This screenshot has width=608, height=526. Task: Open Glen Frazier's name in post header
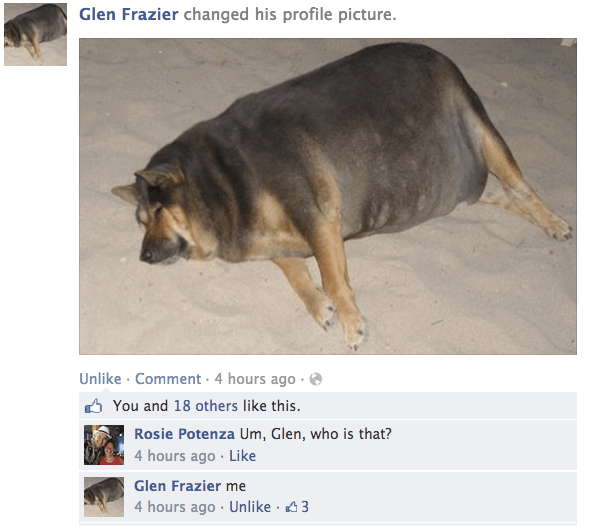pos(129,14)
